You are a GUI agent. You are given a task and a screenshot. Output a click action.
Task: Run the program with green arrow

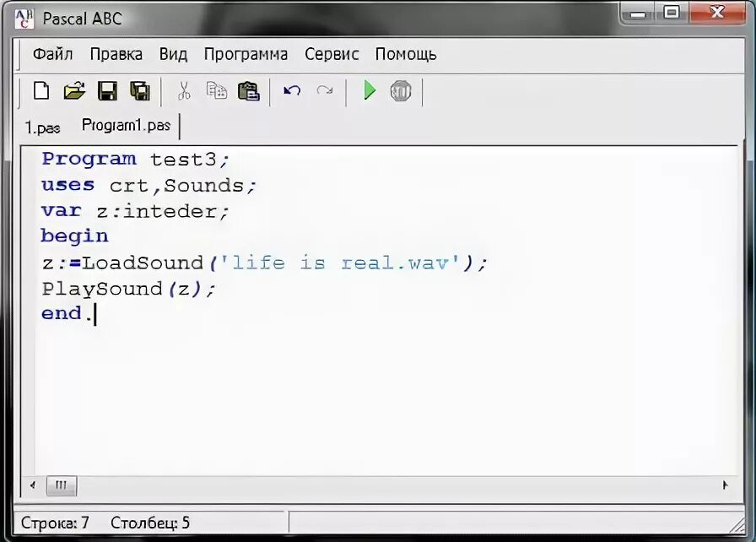[370, 90]
